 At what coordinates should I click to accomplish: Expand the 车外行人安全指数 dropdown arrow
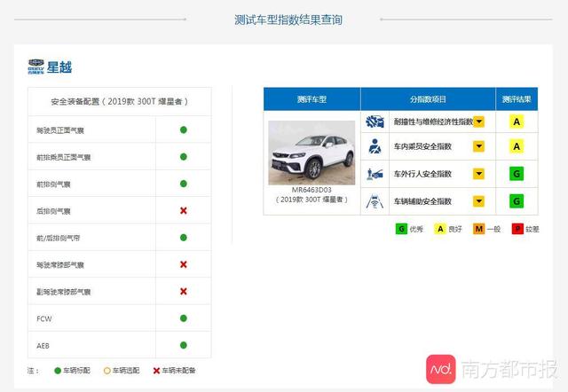tap(478, 174)
